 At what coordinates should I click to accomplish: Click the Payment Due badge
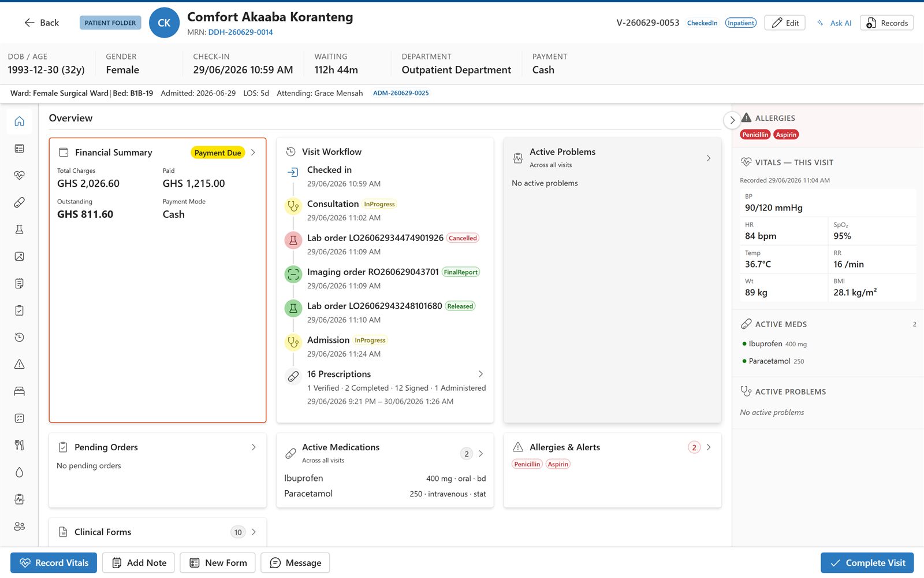(218, 153)
